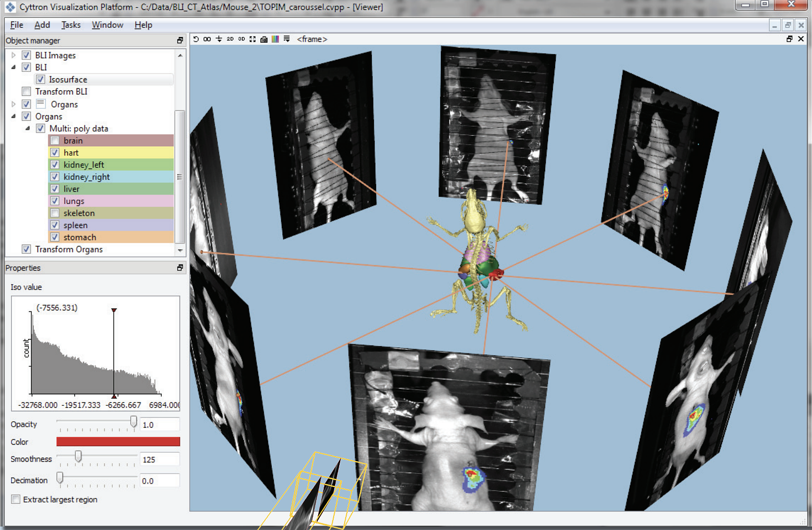The image size is (812, 530).
Task: Open the Tasks menu
Action: click(71, 25)
